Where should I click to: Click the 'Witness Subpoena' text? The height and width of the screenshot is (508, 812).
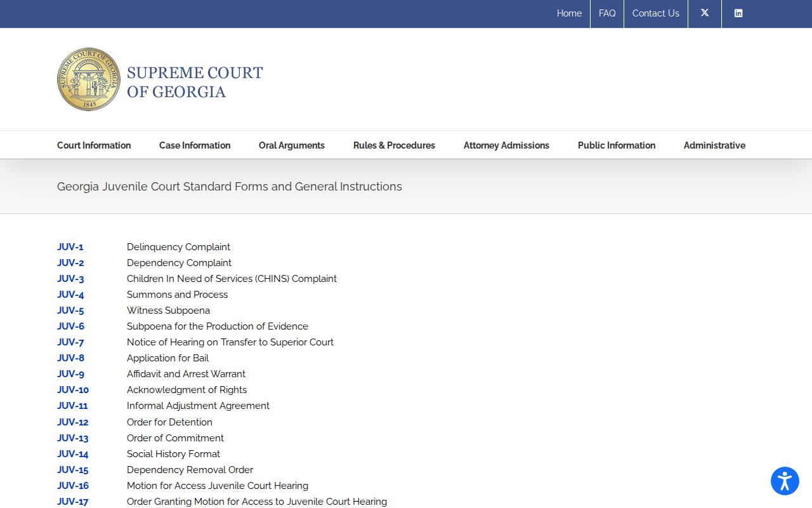point(168,311)
